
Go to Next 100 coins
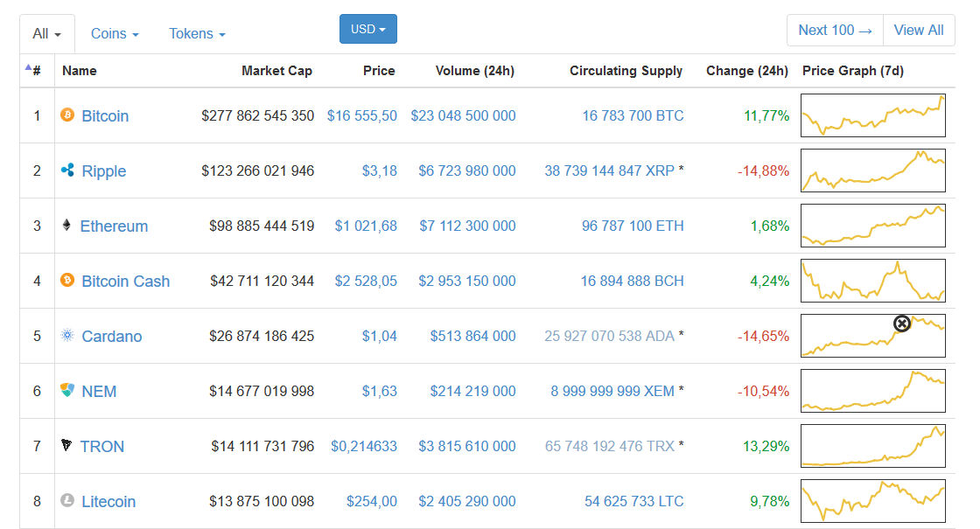[835, 30]
